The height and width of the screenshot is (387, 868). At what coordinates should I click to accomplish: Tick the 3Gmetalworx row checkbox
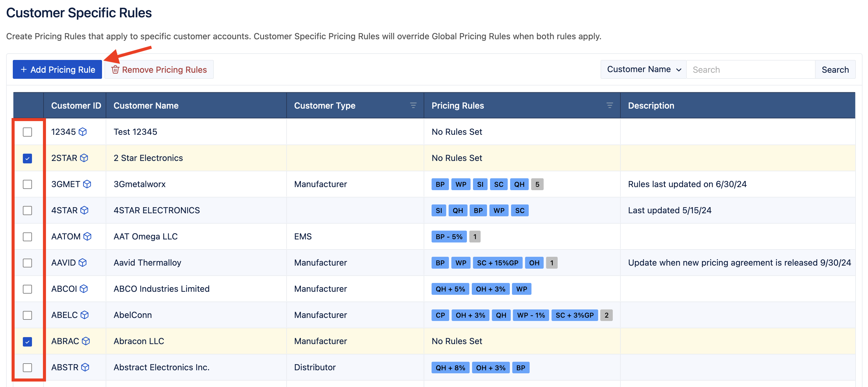point(28,184)
